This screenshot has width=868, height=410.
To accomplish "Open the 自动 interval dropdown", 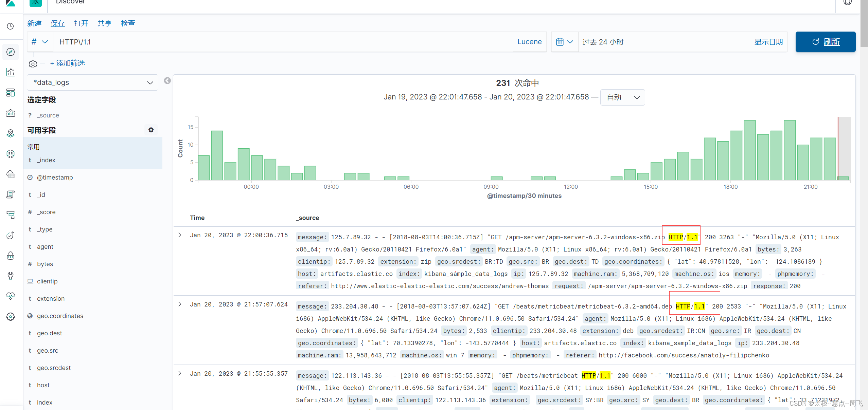I will coord(622,97).
